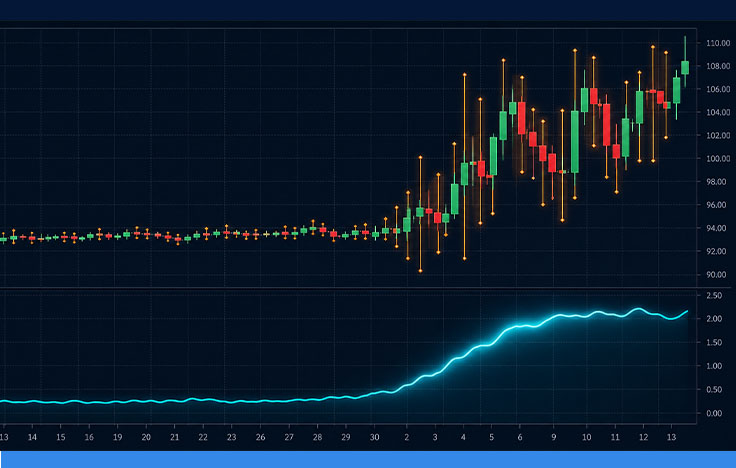Select date axis label 23
Image resolution: width=736 pixels, height=468 pixels.
231,437
